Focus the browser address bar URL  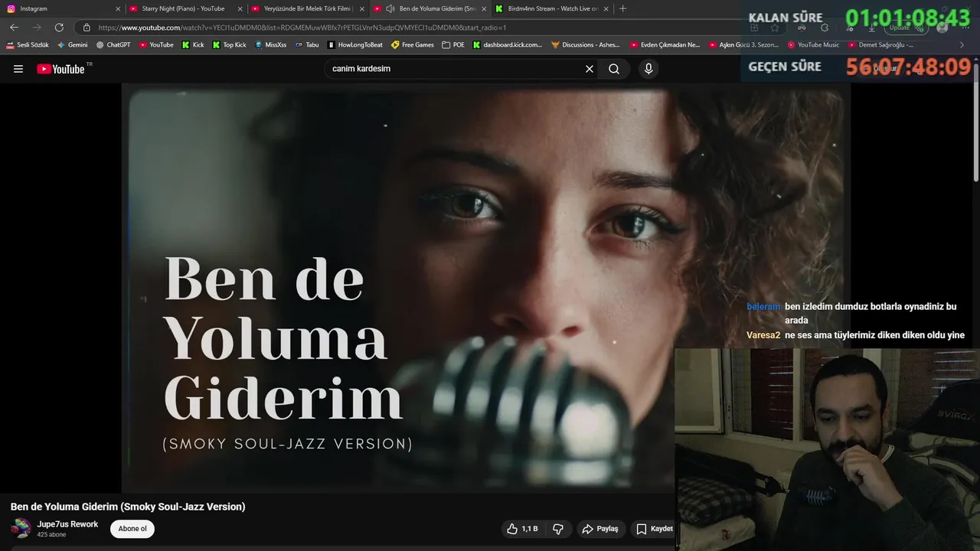click(302, 28)
